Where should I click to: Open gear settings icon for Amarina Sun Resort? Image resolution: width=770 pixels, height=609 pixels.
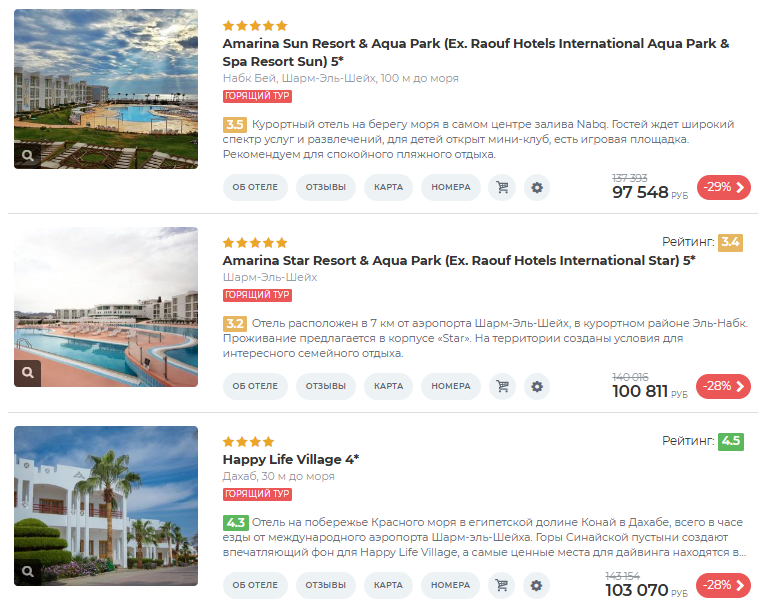coord(537,187)
